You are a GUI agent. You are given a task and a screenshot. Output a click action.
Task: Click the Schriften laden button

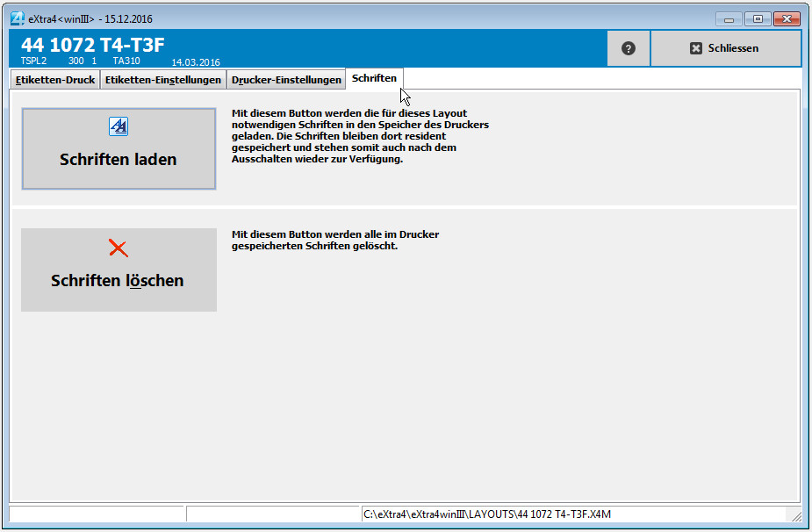[x=119, y=149]
